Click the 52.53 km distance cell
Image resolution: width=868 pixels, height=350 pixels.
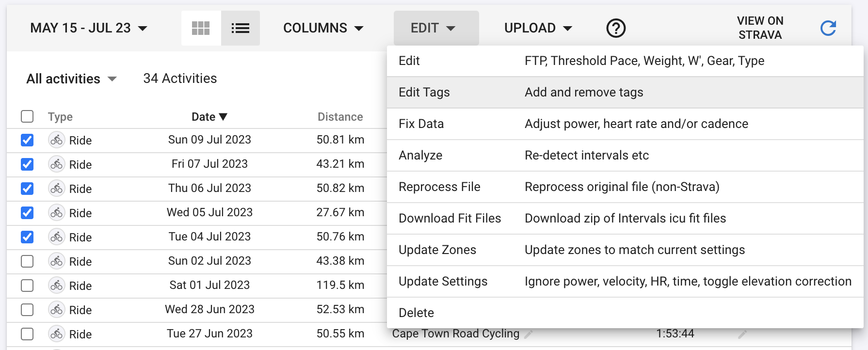coord(340,309)
